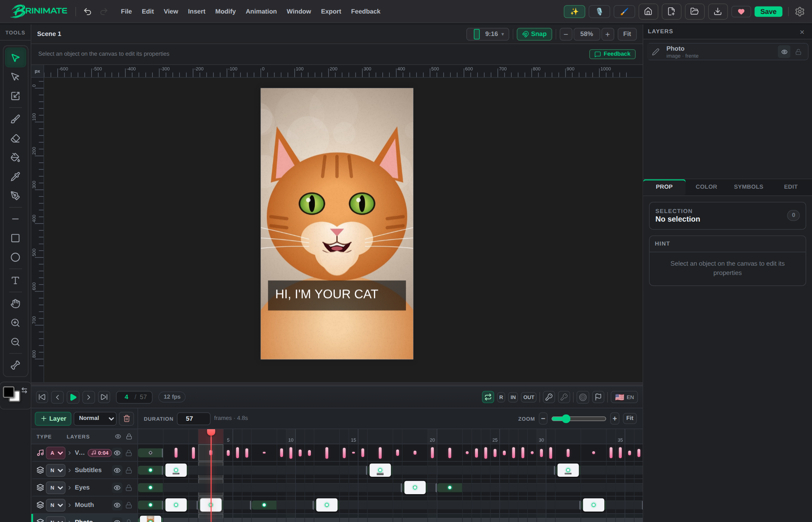Select the bone rigging tool

point(15,365)
